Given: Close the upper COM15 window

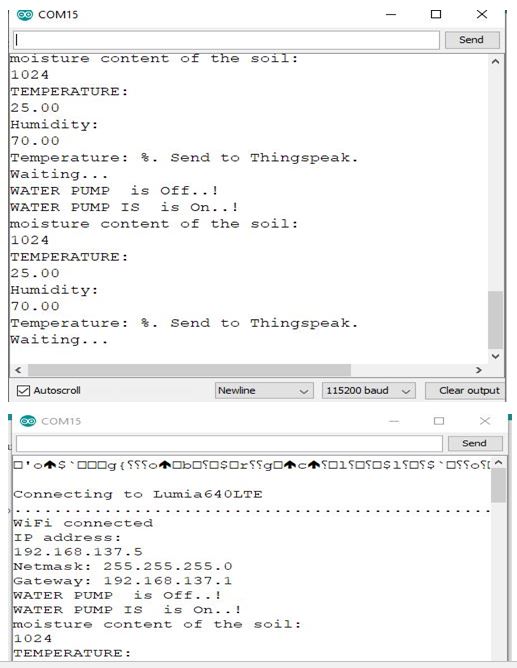Looking at the screenshot, I should 482,14.
